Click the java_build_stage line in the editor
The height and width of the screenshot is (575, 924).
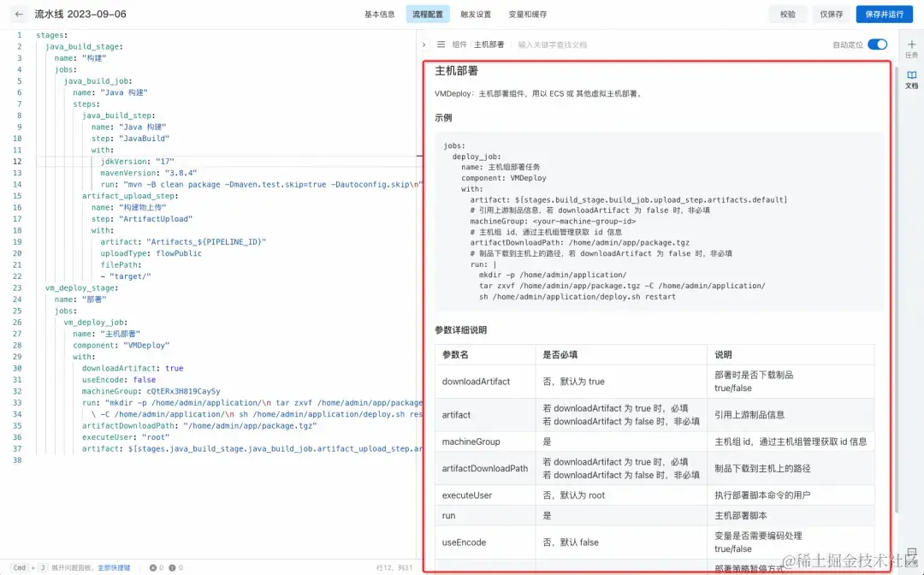tap(84, 46)
